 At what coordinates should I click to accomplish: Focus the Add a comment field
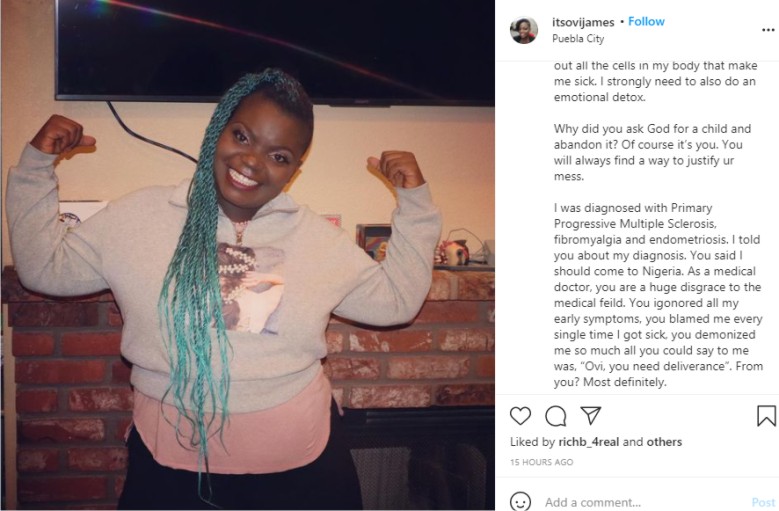[646, 502]
